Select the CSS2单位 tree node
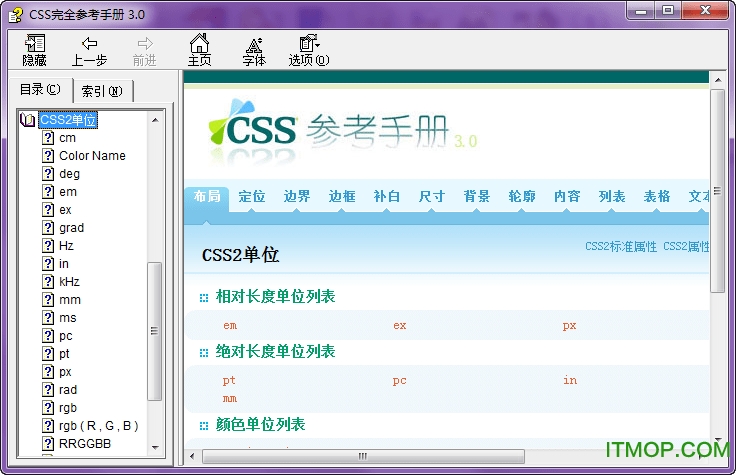The height and width of the screenshot is (475, 736). click(x=68, y=120)
